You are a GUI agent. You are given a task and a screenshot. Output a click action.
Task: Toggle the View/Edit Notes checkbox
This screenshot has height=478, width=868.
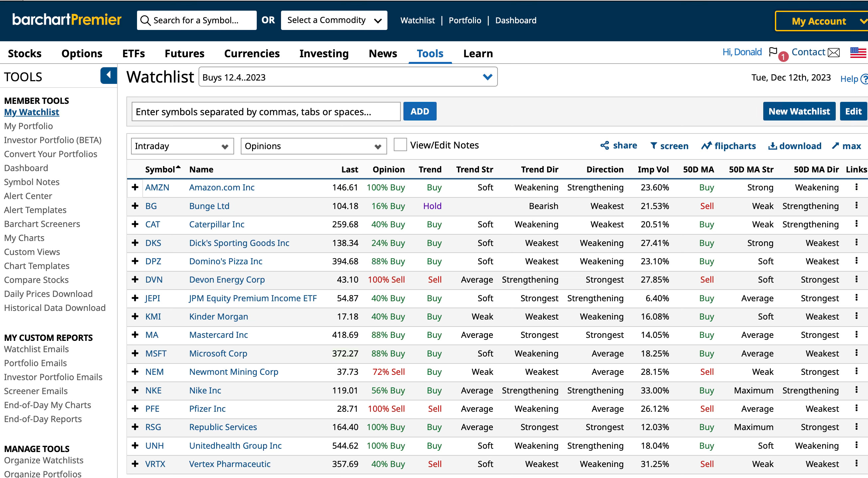tap(400, 145)
